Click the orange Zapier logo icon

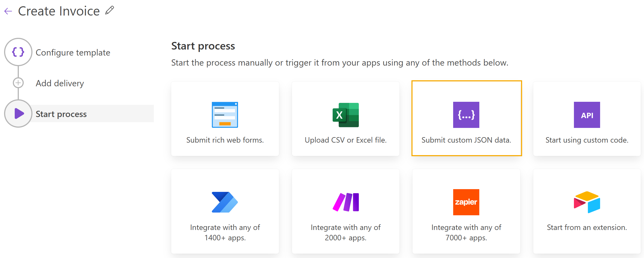click(x=466, y=202)
